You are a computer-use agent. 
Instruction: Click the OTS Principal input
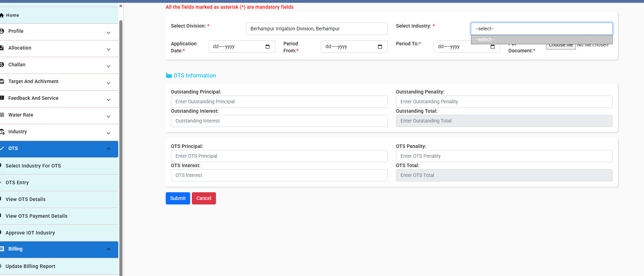[x=279, y=156]
